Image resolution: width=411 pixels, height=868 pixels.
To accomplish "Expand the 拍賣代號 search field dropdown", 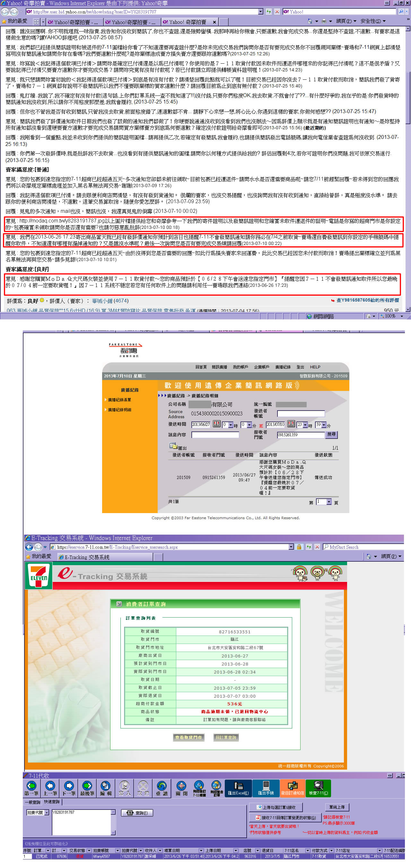I will pyautogui.click(x=47, y=812).
